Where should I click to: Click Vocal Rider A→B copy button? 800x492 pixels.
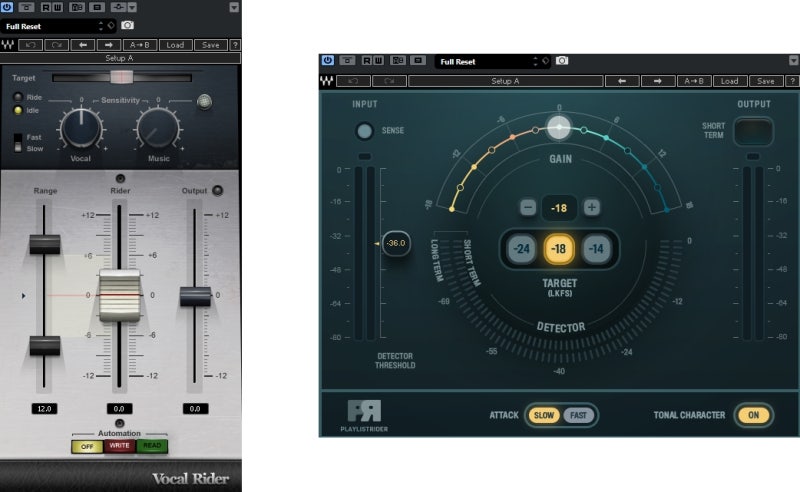(139, 45)
